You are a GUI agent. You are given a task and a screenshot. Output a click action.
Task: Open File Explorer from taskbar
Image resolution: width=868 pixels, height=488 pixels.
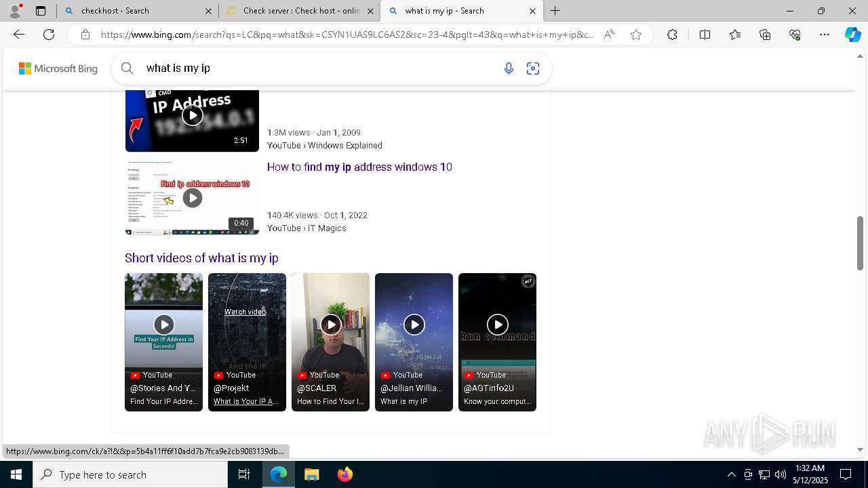point(311,474)
